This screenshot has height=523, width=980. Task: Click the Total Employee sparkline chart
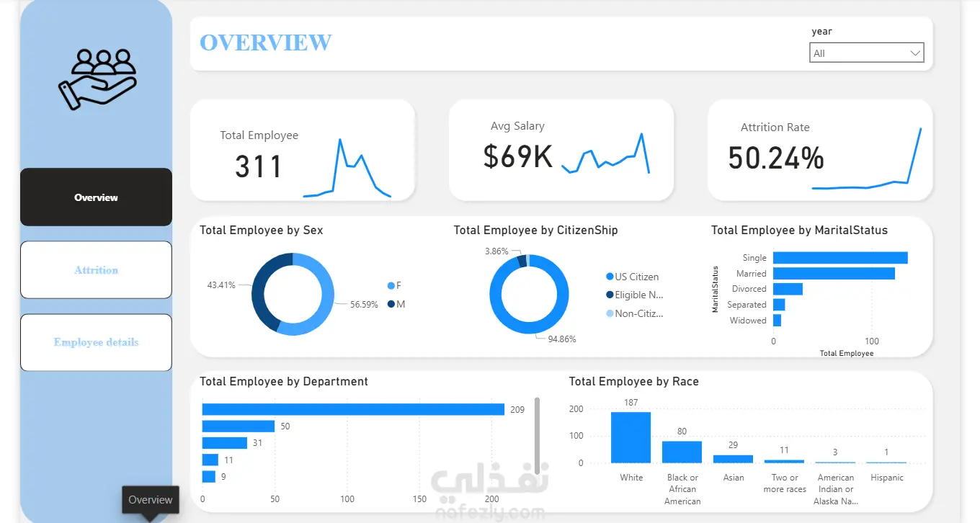347,168
